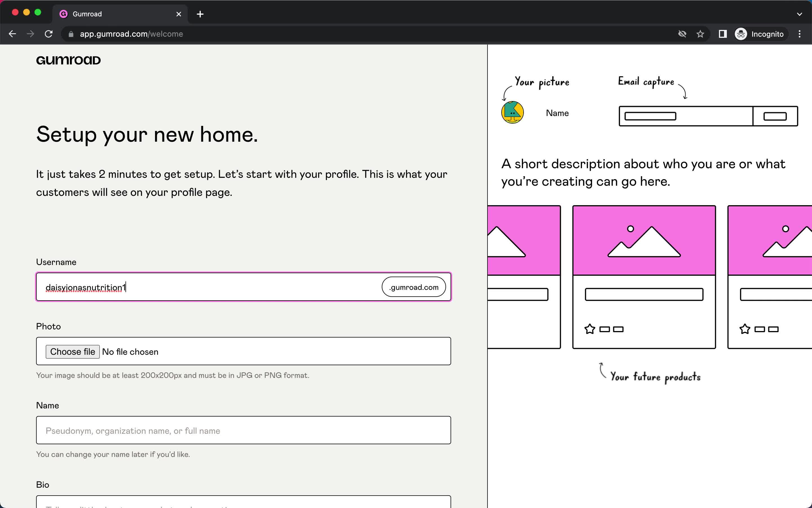Open the Chrome three-dot menu
The image size is (812, 508).
point(800,34)
